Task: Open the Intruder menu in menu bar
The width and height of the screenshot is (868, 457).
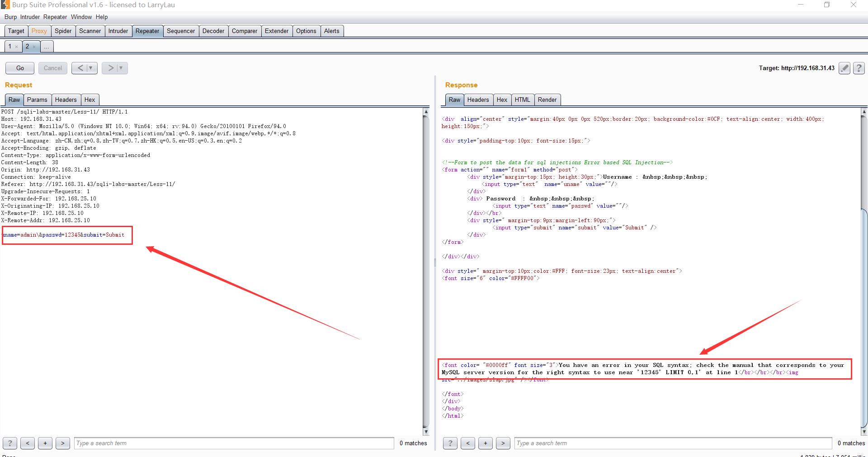Action: [x=30, y=17]
